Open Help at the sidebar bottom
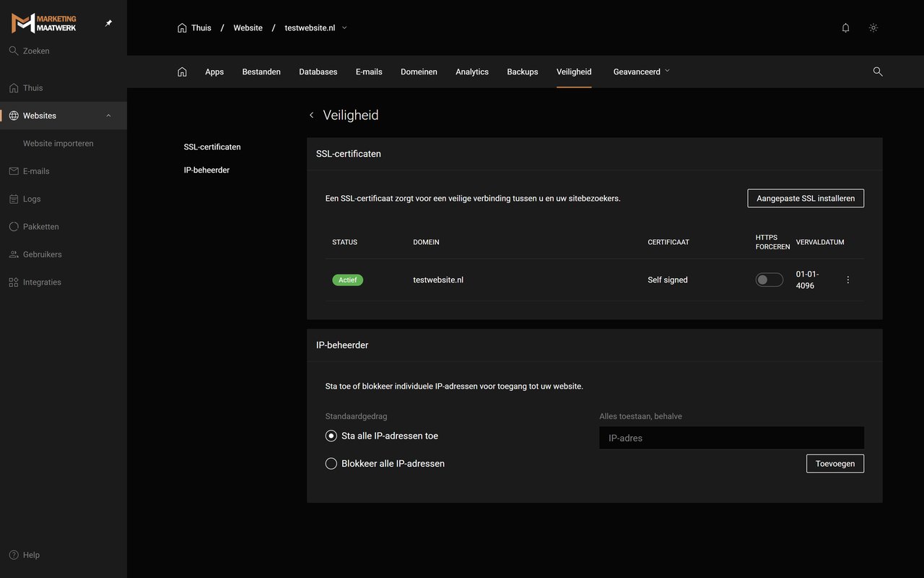This screenshot has height=578, width=924. [25, 555]
